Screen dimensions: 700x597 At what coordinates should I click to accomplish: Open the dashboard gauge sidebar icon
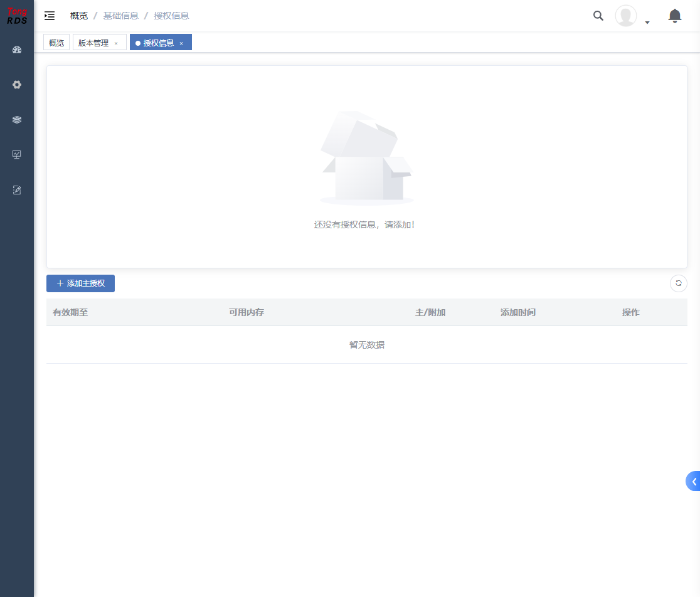tap(17, 50)
